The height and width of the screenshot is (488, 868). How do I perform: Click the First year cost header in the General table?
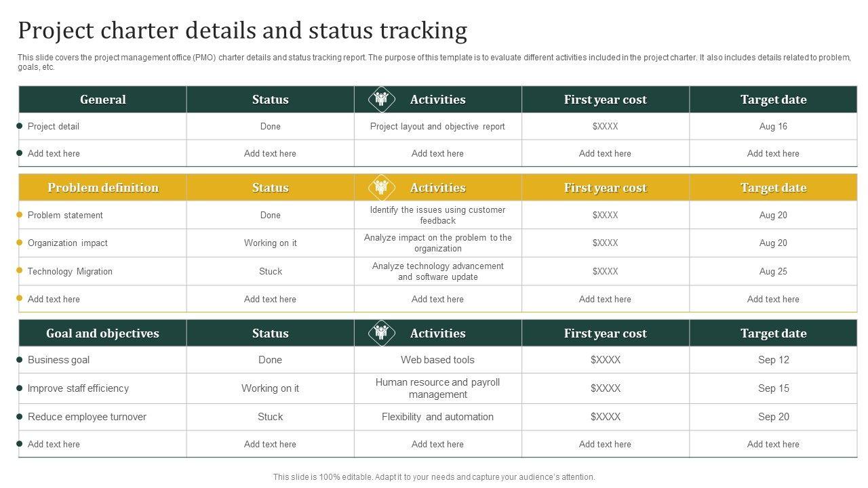(x=605, y=100)
